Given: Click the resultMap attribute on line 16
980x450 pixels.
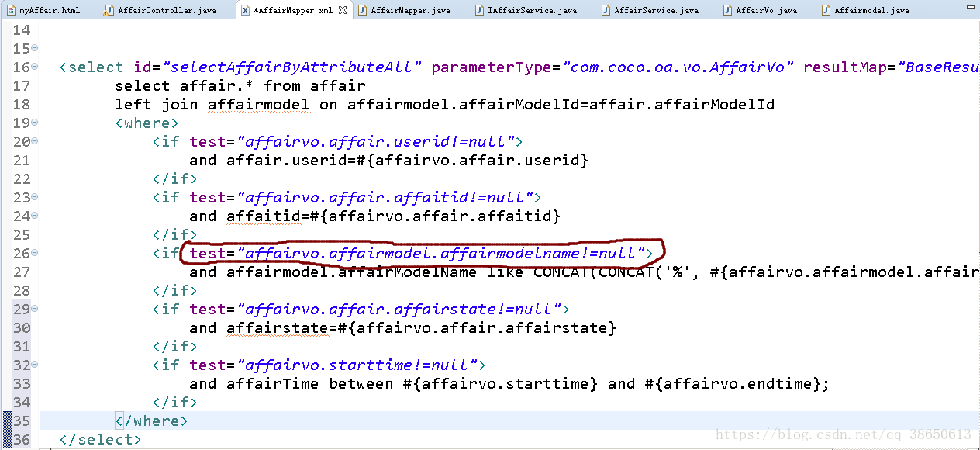Looking at the screenshot, I should [891, 67].
